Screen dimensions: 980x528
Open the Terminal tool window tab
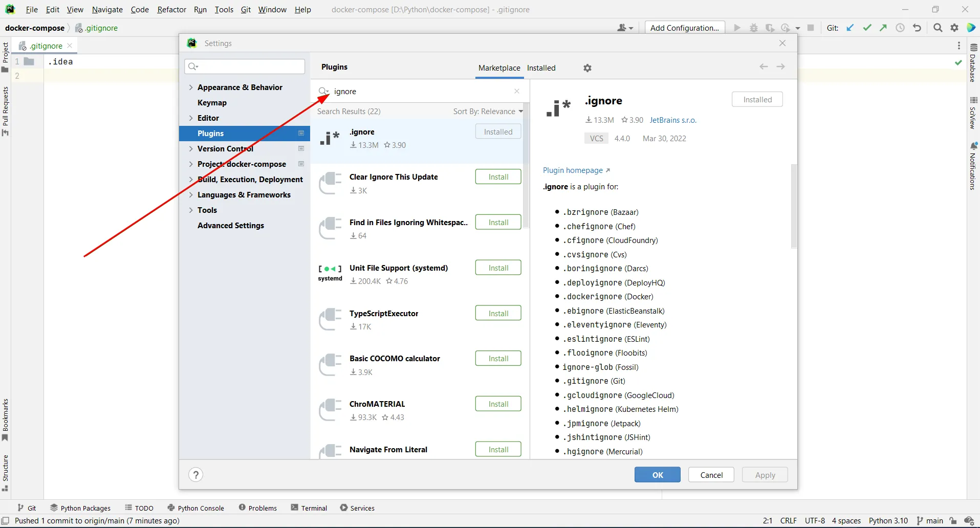click(x=309, y=508)
